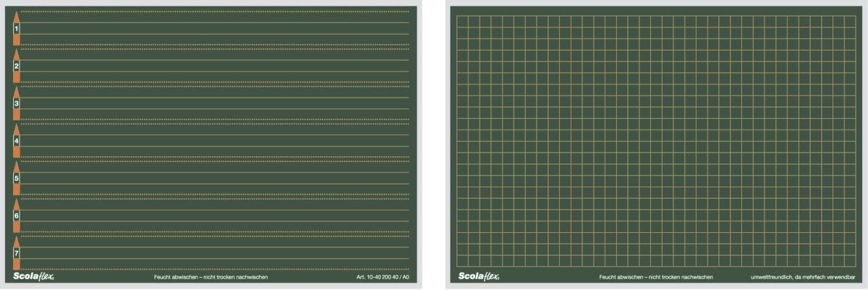This screenshot has height=290, width=868.
Task: Click the pencil icon numbered 5
Action: pos(17,178)
